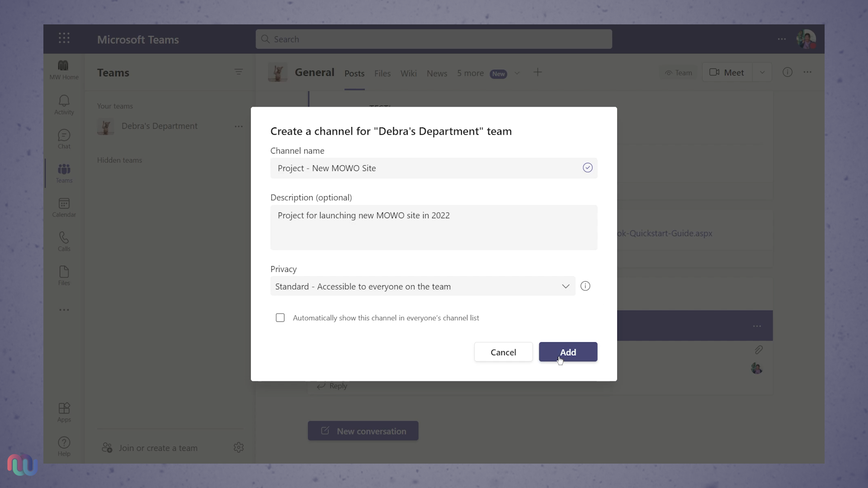Expand the Privacy dropdown
Screen dimensions: 868x488
(423, 286)
